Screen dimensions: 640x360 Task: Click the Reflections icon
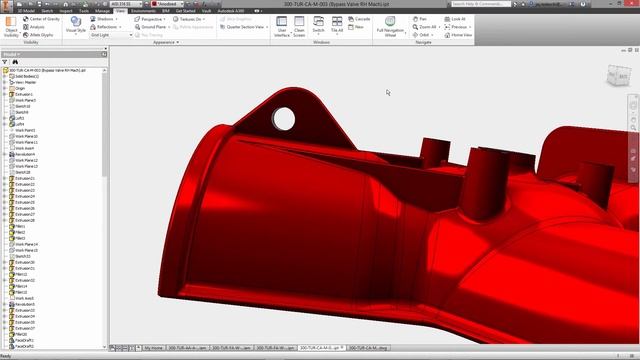[93, 27]
